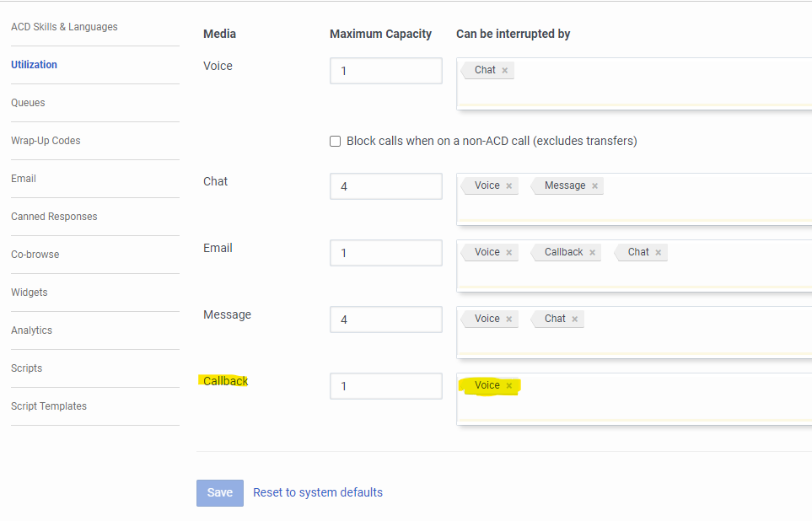Open Wrap-Up Codes sidebar item

click(46, 141)
